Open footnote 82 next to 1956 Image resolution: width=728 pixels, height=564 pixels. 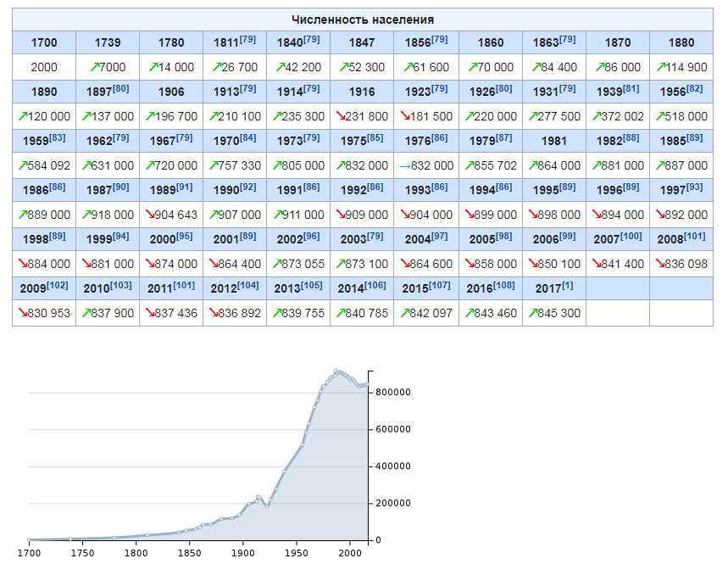pyautogui.click(x=695, y=88)
